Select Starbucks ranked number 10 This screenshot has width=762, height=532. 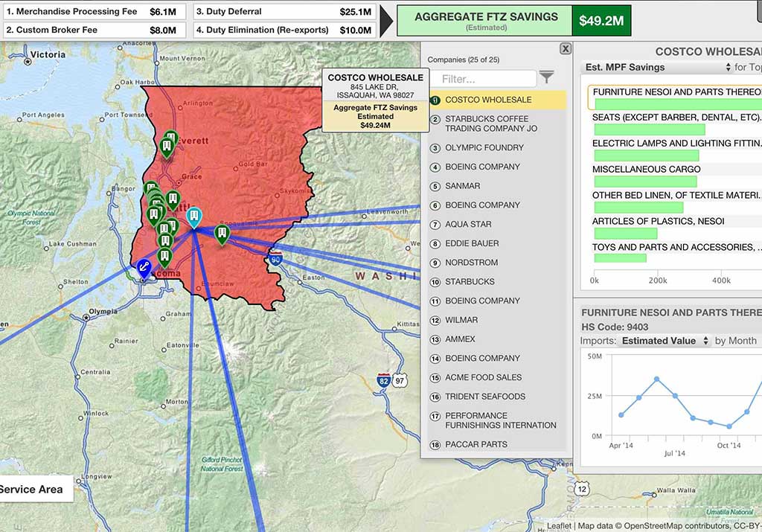tap(498, 282)
